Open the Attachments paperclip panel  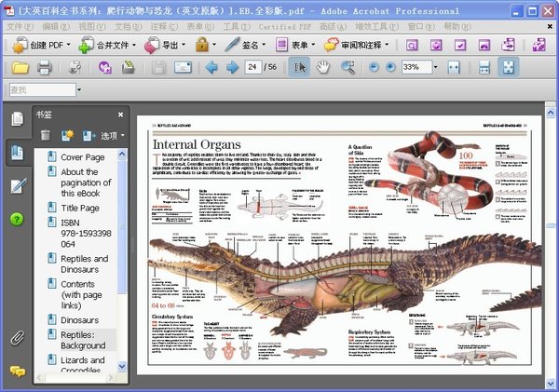pyautogui.click(x=17, y=338)
